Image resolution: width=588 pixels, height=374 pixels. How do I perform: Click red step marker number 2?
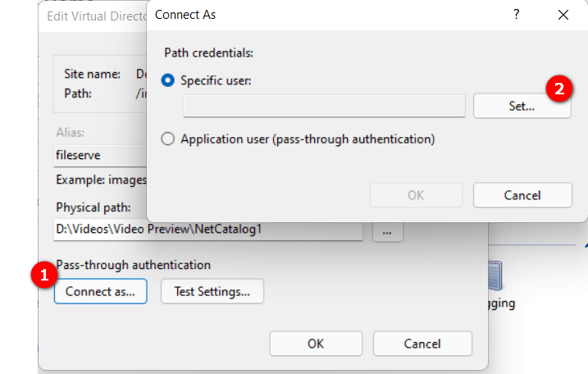(559, 89)
